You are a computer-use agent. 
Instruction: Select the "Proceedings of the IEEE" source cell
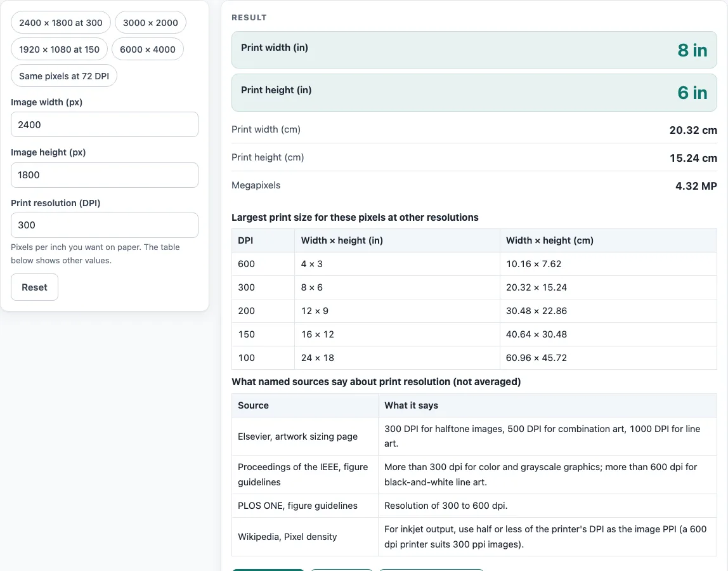pos(305,475)
